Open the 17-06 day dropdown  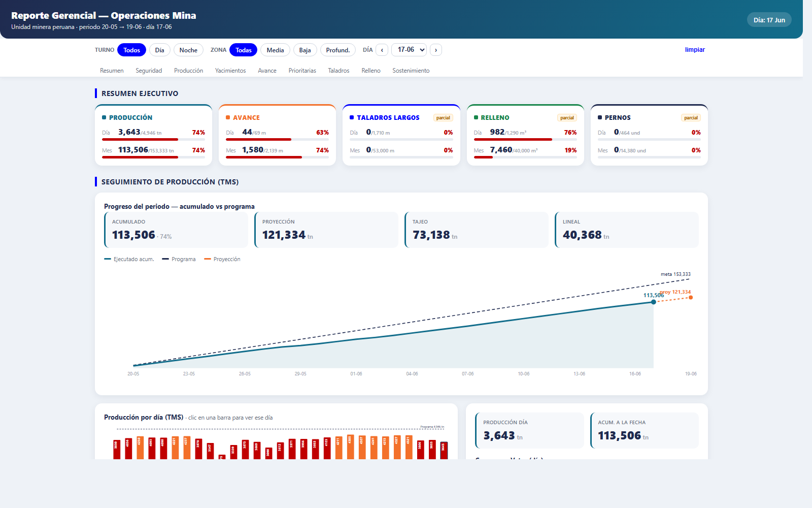pos(409,50)
